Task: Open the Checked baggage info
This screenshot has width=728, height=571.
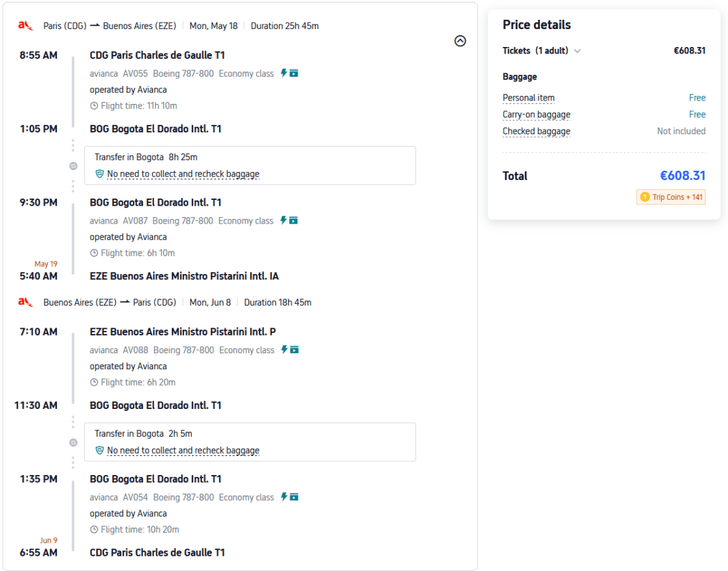Action: [536, 131]
